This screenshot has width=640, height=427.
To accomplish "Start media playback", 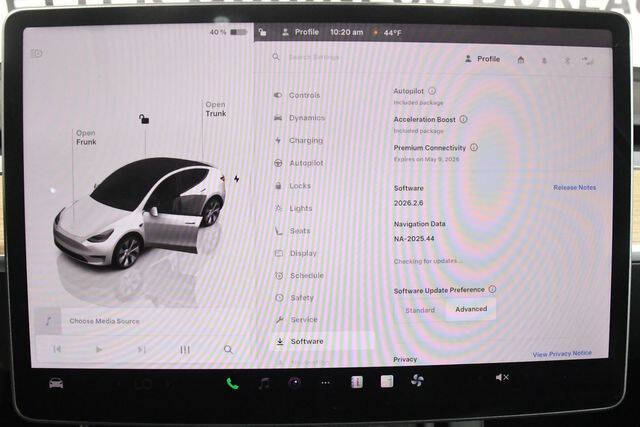I will pos(99,349).
